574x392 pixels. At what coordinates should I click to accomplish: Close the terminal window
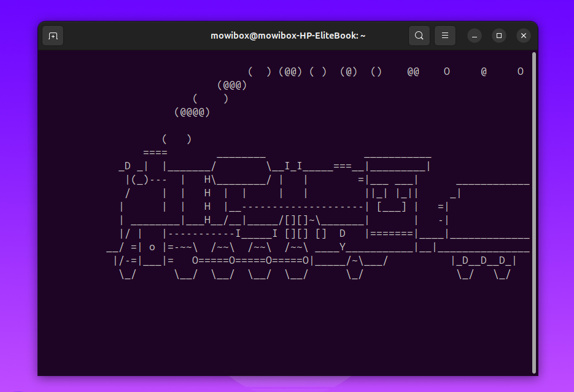pos(524,36)
